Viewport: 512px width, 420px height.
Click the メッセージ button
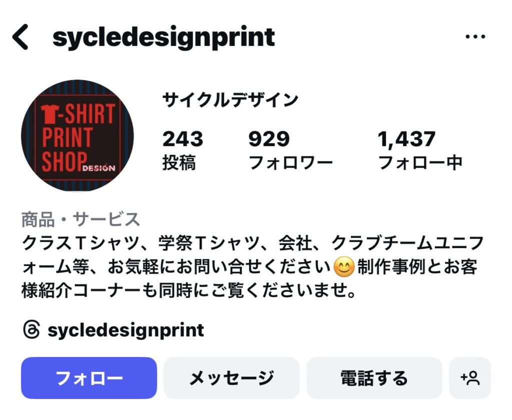(x=231, y=378)
